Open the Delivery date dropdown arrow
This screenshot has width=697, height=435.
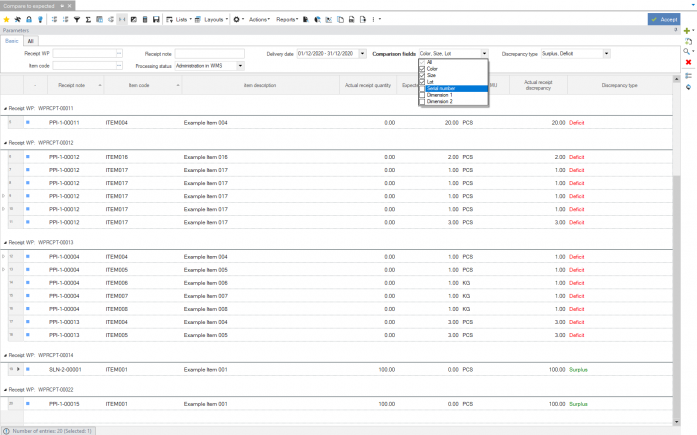click(363, 54)
